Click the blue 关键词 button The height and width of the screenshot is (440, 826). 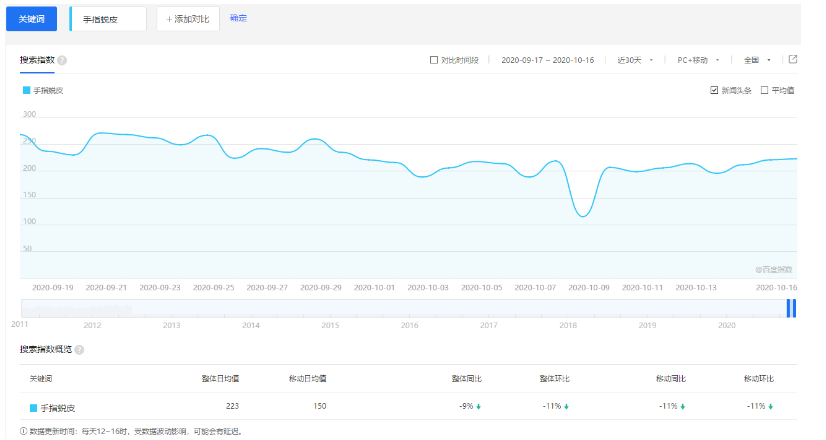tap(31, 19)
